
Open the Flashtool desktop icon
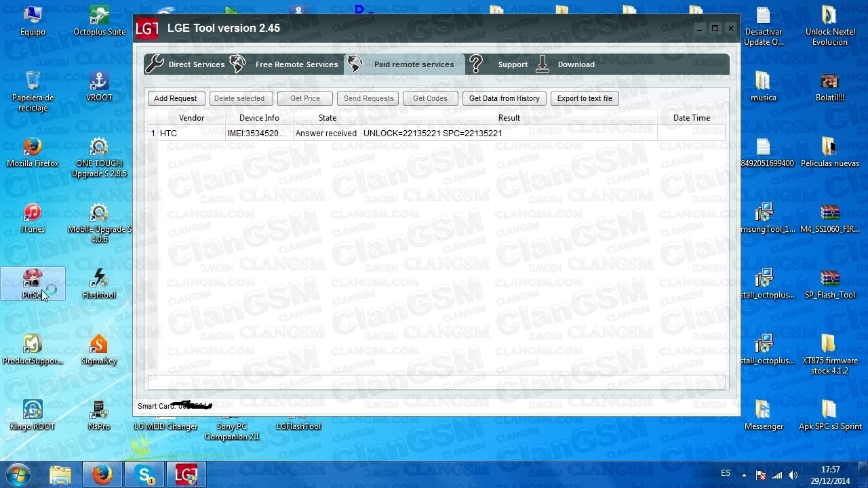pos(99,284)
